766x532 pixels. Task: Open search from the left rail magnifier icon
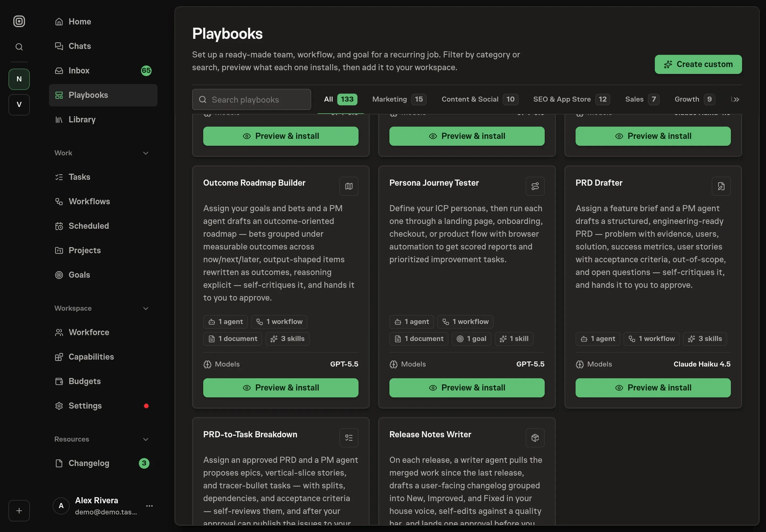pos(19,47)
